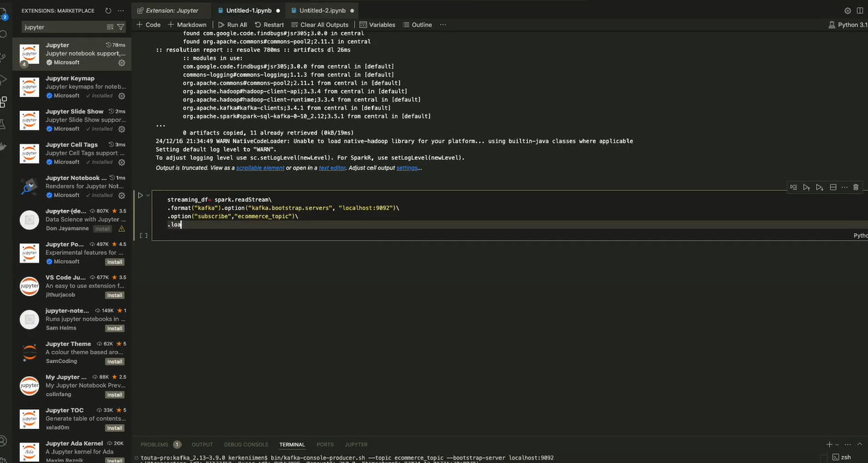Create new terminal with plus icon
Image resolution: width=868 pixels, height=463 pixels.
coord(829,445)
